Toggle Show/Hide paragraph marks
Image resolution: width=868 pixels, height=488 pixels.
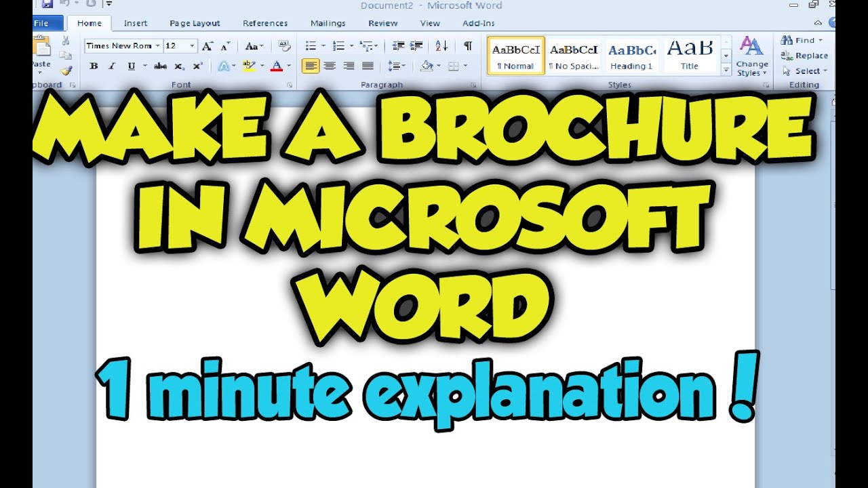click(x=468, y=46)
